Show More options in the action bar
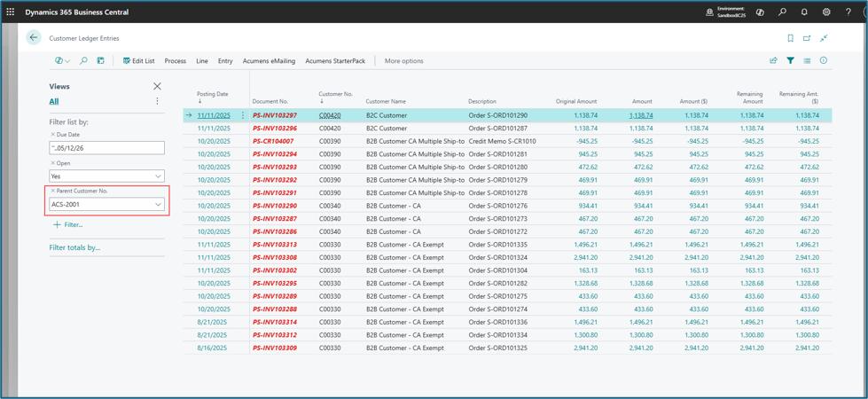 (x=404, y=61)
